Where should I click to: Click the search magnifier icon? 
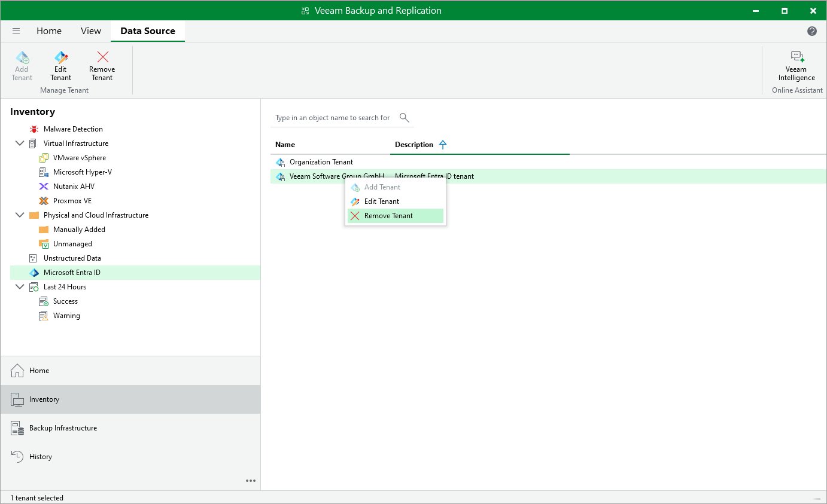pyautogui.click(x=404, y=118)
